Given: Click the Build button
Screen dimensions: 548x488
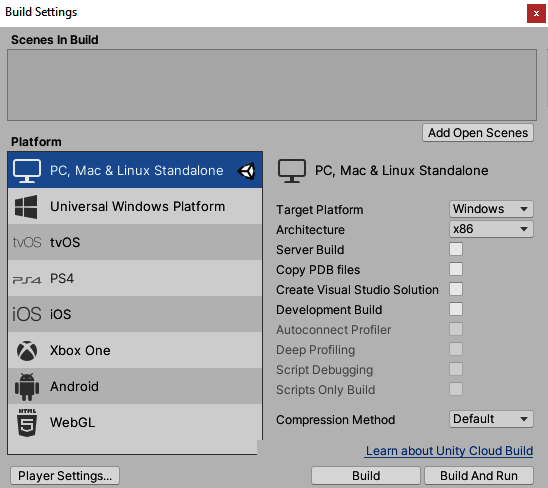Looking at the screenshot, I should (366, 476).
